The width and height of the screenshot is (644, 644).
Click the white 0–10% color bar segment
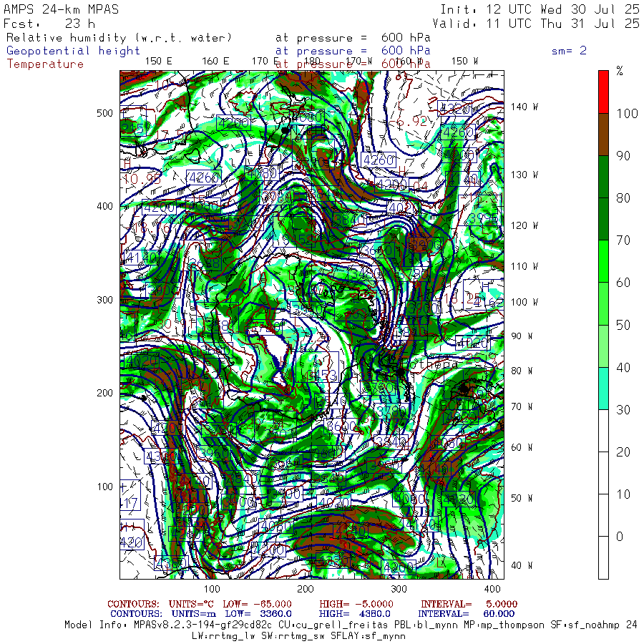[603, 515]
